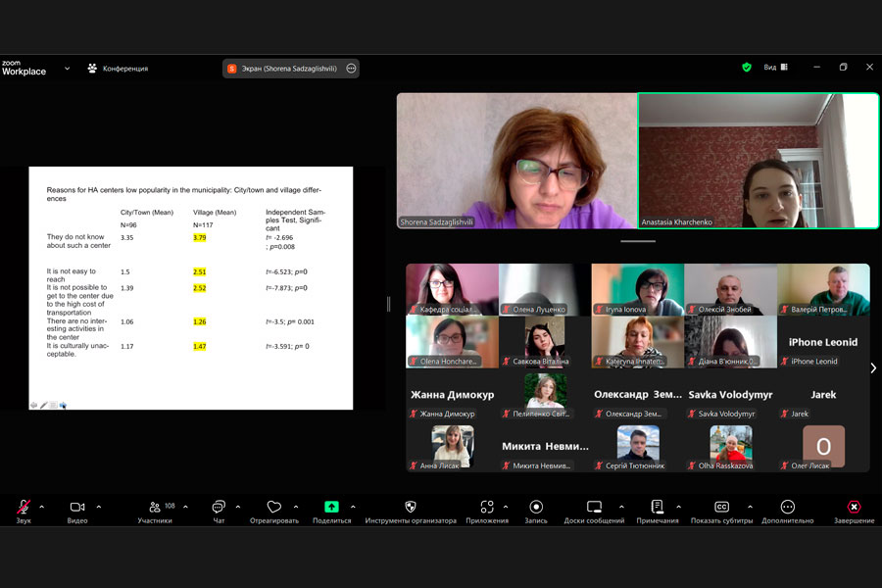Open the three-dot options on screen share pill
This screenshot has width=882, height=588.
pos(351,69)
